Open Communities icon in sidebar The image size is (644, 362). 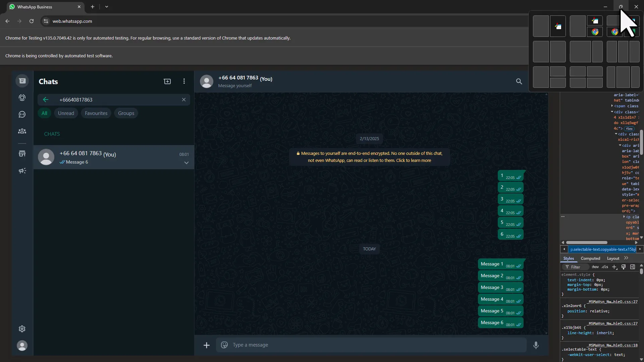[x=22, y=131]
